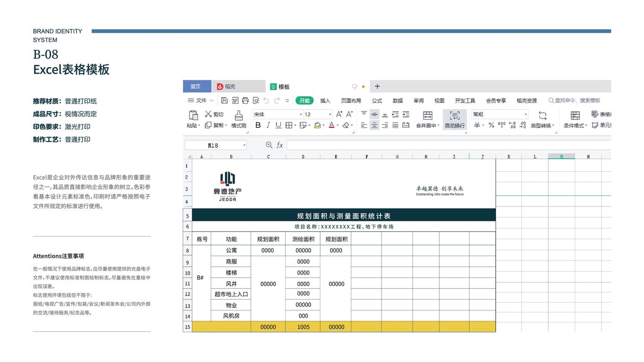This screenshot has height=362, width=644.
Task: Open the 页面布局 ribbon tab
Action: click(351, 101)
